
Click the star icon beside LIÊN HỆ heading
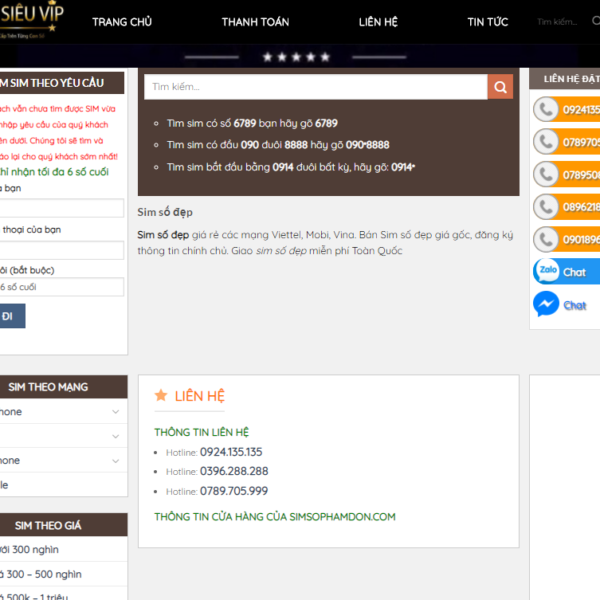click(161, 396)
